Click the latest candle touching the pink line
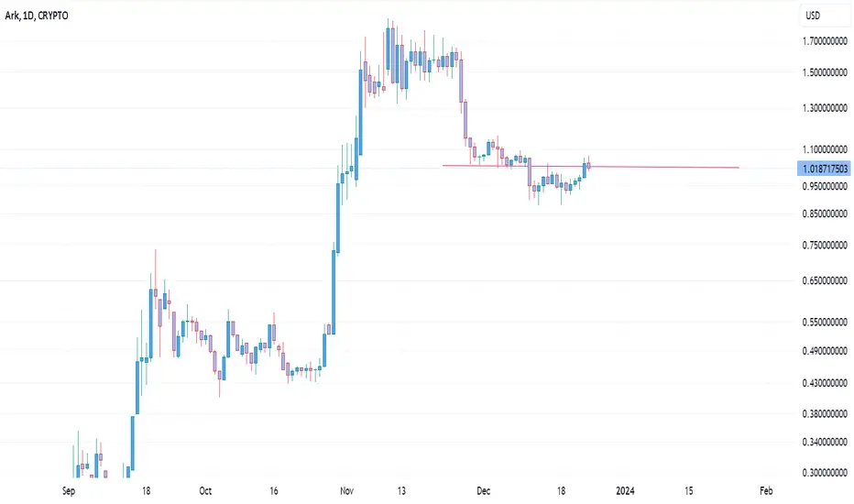Image resolution: width=854 pixels, height=504 pixels. tap(589, 166)
